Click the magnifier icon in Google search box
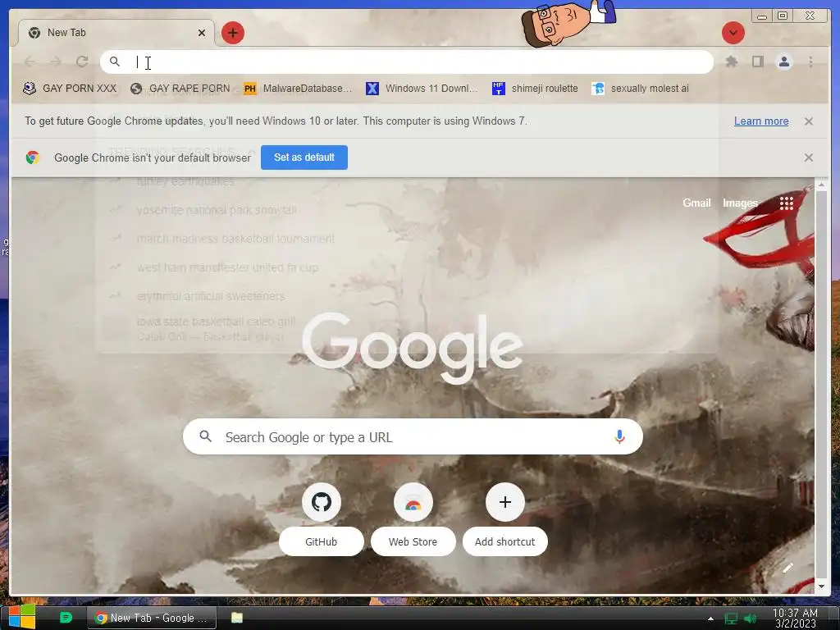840x630 pixels. (x=205, y=436)
